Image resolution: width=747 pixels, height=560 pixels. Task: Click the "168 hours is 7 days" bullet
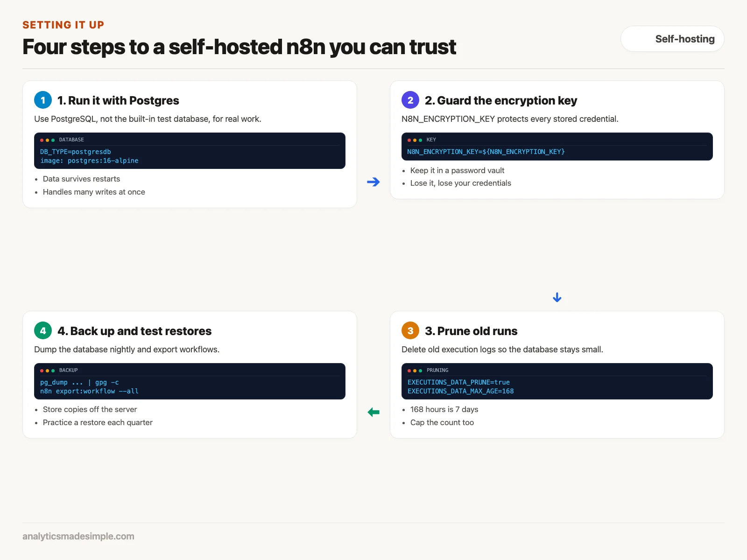pyautogui.click(x=444, y=409)
